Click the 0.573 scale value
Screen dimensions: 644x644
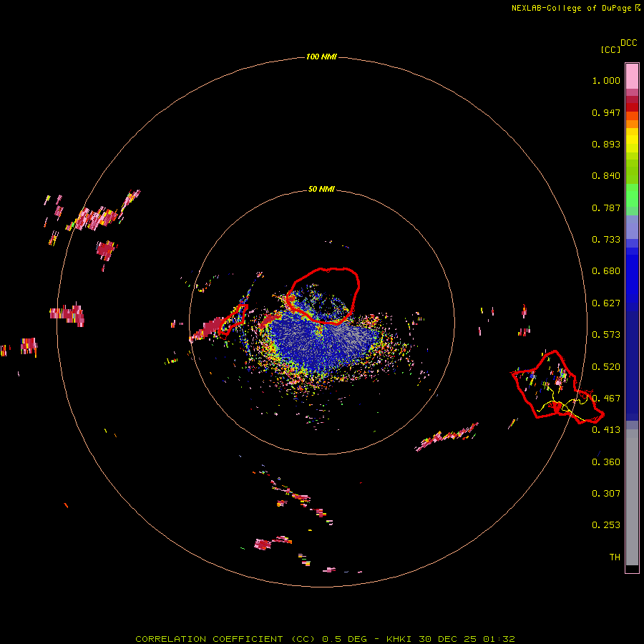[x=606, y=335]
